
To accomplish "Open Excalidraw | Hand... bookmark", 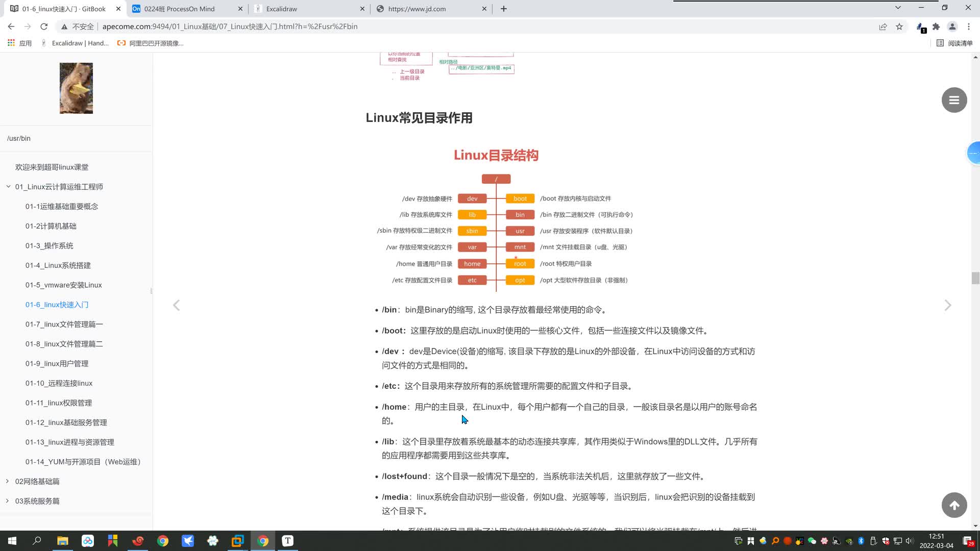I will 75,43.
